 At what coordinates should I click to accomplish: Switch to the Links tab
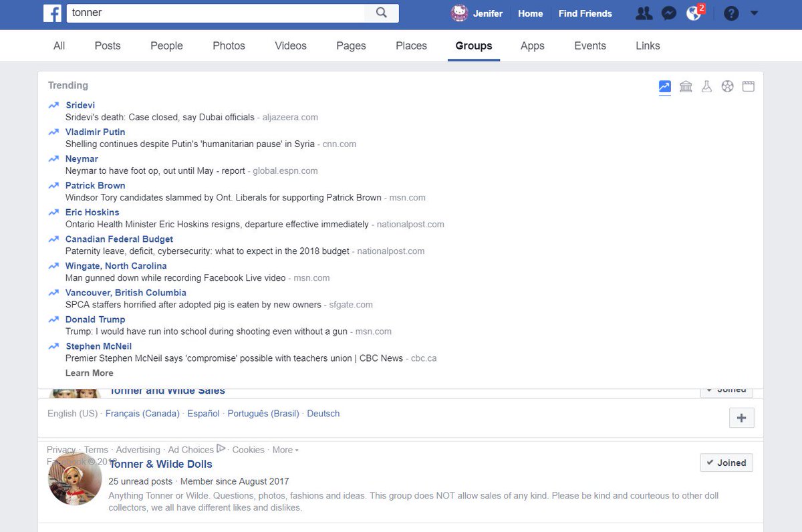648,45
